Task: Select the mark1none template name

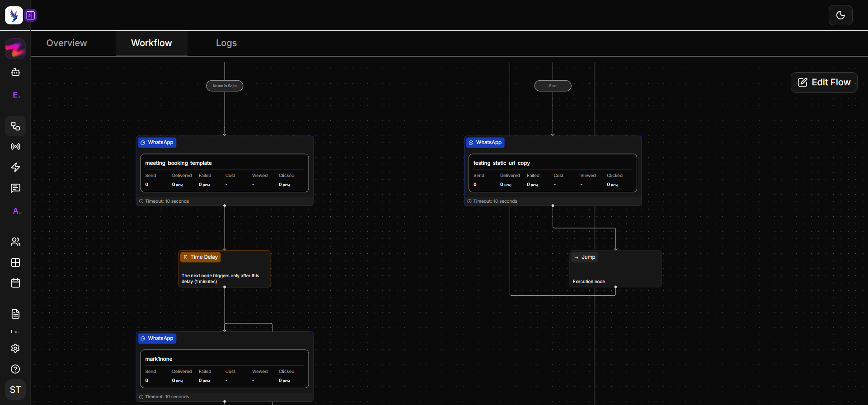Action: (x=159, y=359)
